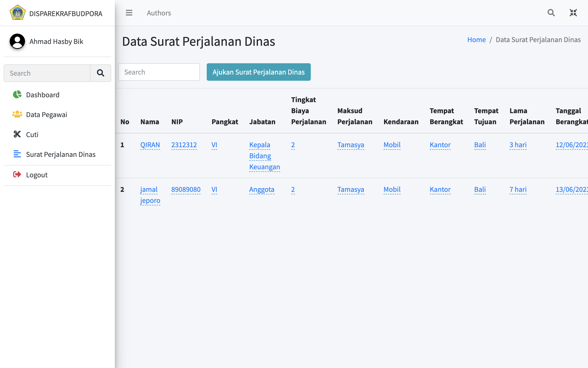Click NIP 89089080 in the table
The height and width of the screenshot is (368, 588).
tap(186, 189)
